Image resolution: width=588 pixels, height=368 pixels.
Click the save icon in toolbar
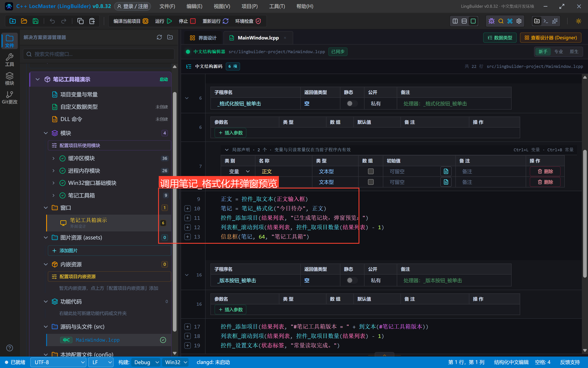coord(36,21)
